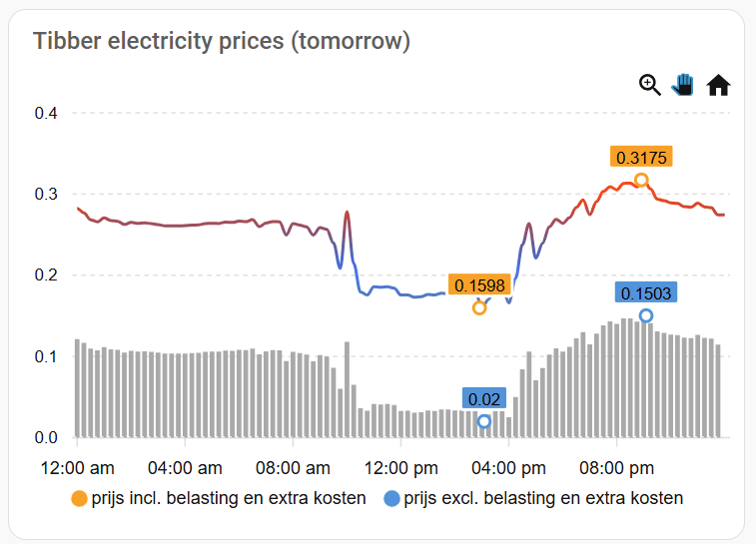Click the orange legend marker dot
Image resolution: width=756 pixels, height=544 pixels.
tap(79, 498)
